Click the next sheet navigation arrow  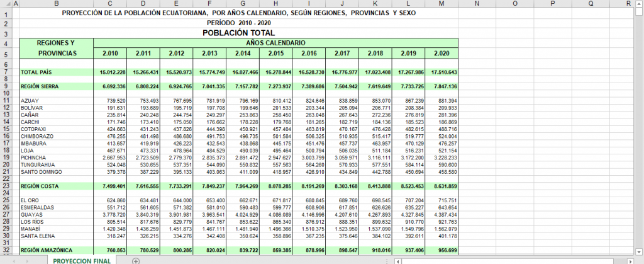click(x=26, y=261)
